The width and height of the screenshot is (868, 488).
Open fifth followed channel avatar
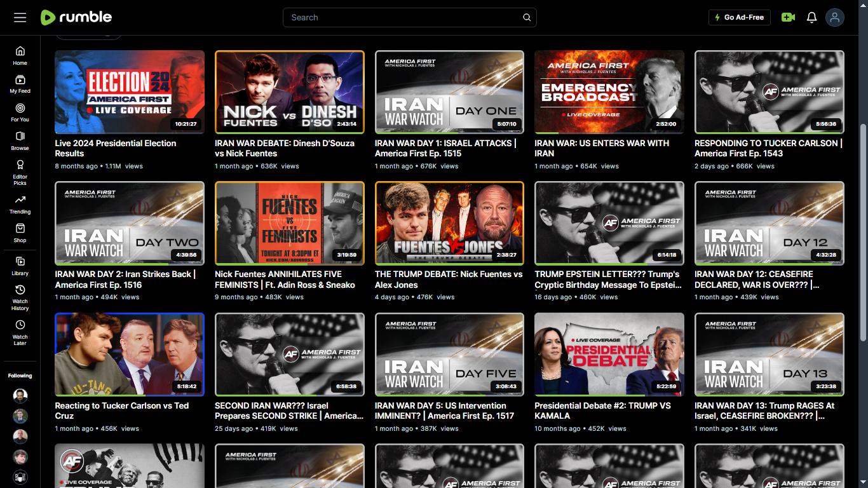[x=20, y=477]
